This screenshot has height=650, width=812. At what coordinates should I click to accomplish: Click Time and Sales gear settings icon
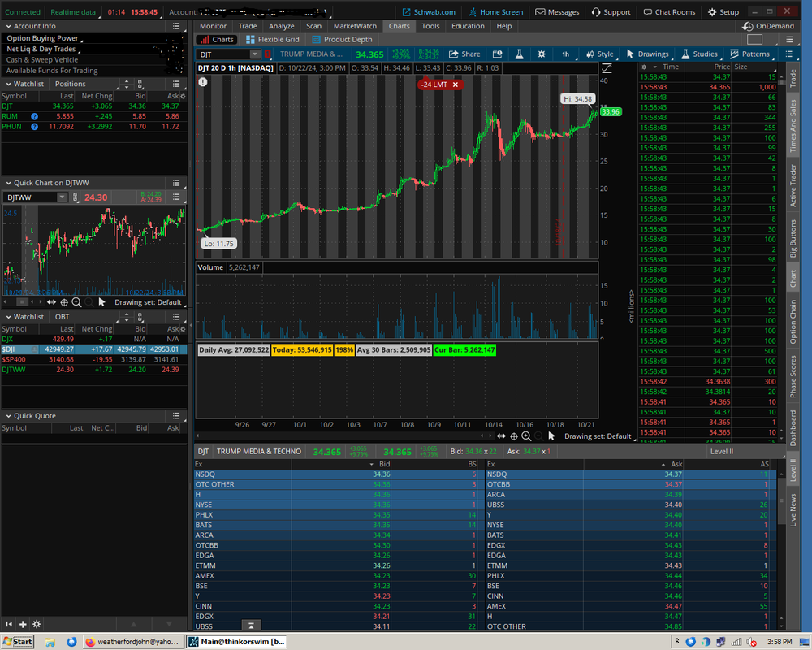644,67
